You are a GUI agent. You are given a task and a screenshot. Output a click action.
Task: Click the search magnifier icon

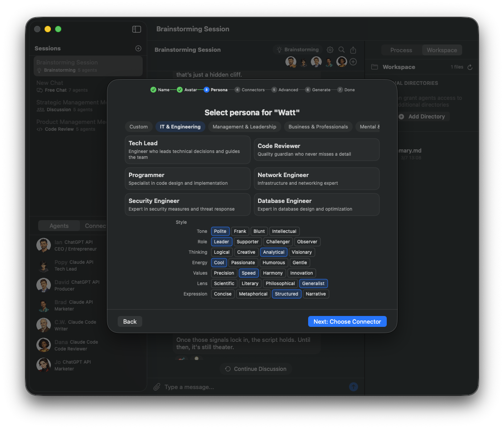(342, 50)
